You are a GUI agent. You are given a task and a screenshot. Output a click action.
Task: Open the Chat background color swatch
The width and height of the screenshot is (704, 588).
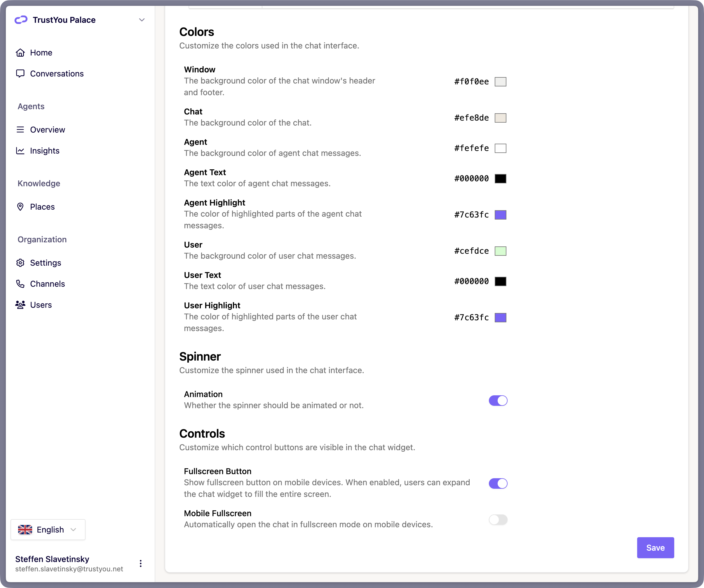coord(500,118)
